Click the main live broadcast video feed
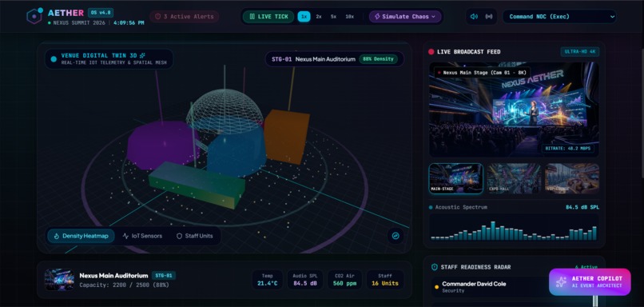644x307 pixels. click(x=514, y=110)
